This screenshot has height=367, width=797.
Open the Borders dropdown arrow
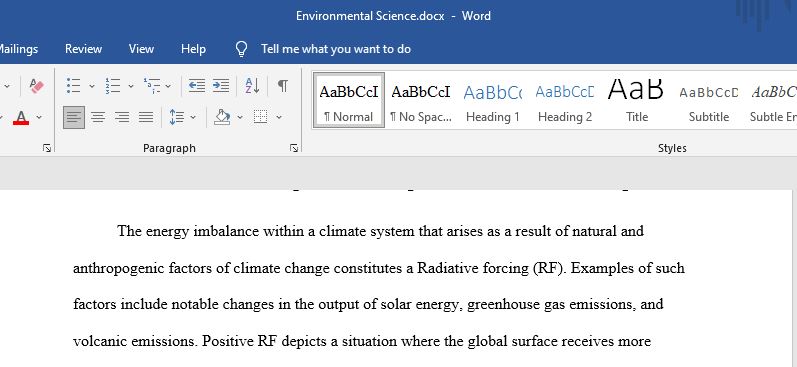279,117
